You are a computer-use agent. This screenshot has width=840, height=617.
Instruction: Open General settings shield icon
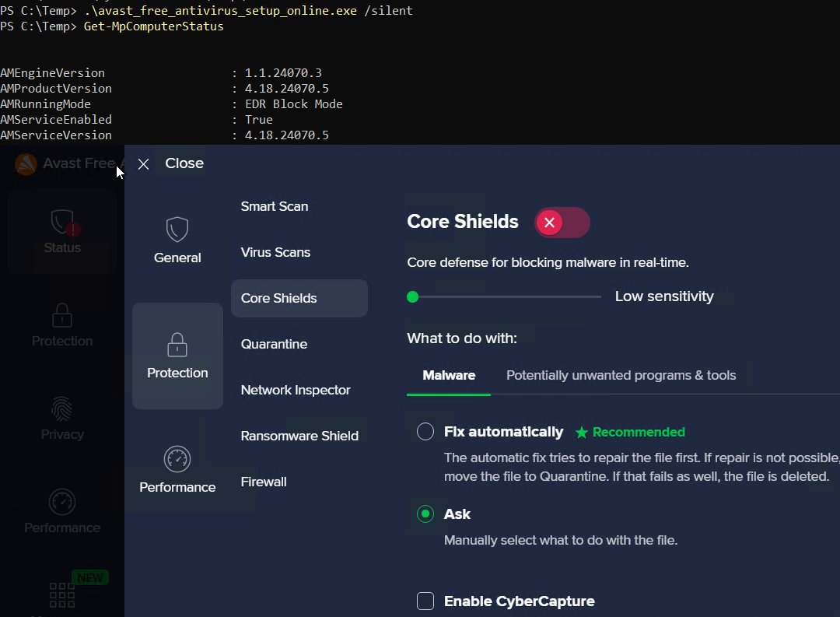[177, 230]
